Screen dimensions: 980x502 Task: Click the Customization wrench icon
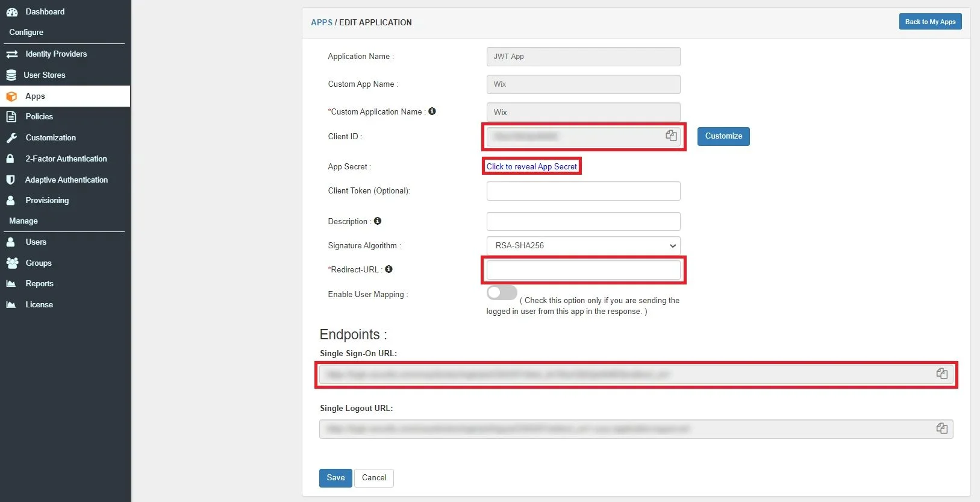pos(11,138)
